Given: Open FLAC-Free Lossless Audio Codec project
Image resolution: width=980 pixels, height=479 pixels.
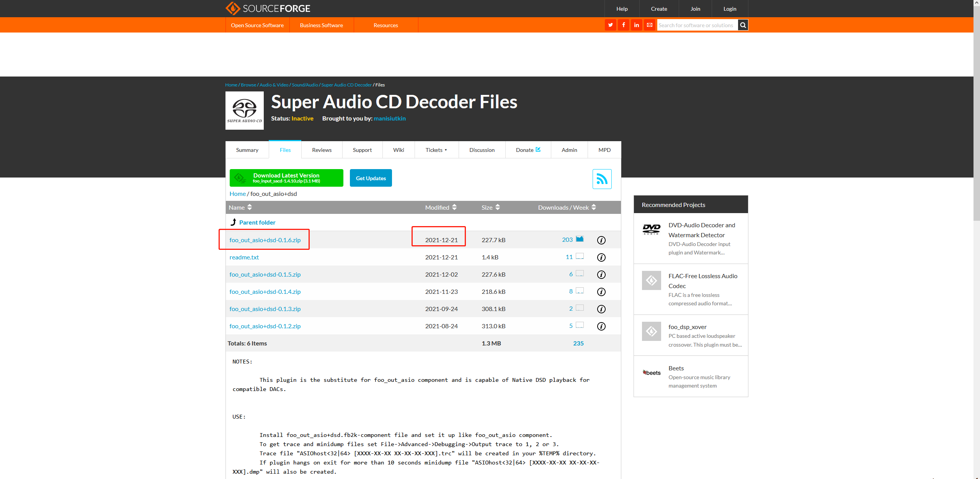Looking at the screenshot, I should (703, 281).
